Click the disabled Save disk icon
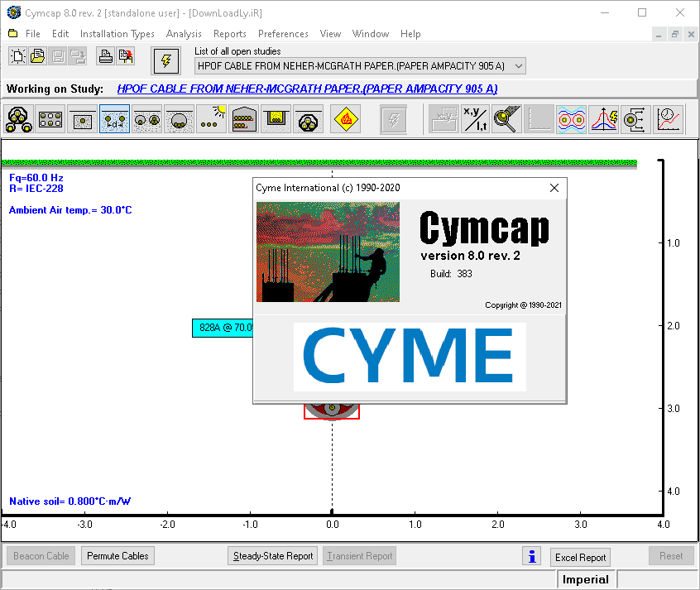 point(58,56)
